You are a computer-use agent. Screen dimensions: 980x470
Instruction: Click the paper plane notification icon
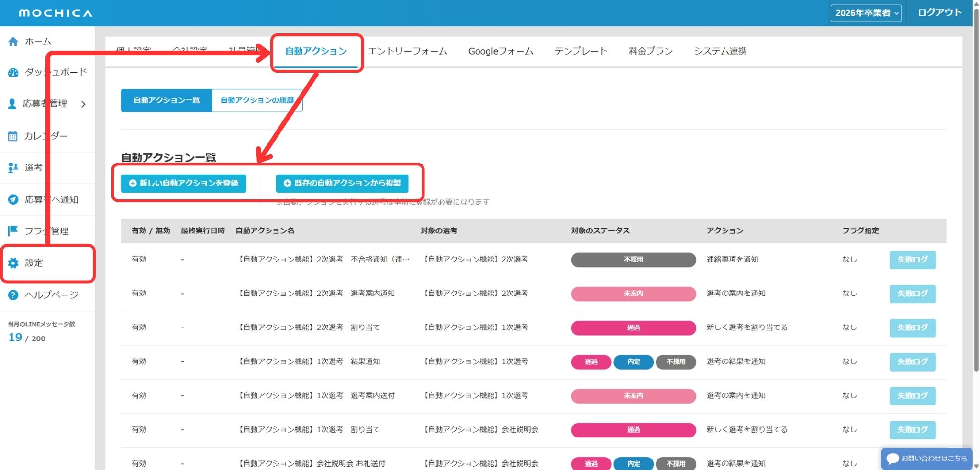(x=13, y=199)
